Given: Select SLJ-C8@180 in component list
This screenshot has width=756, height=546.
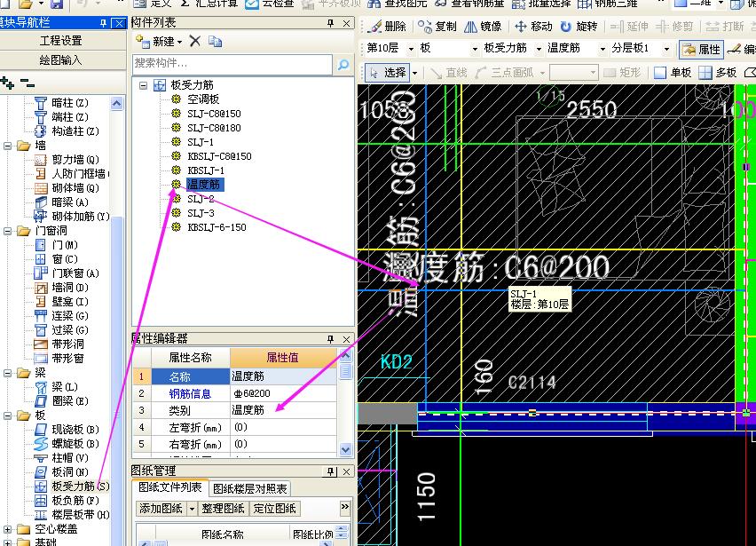Looking at the screenshot, I should click(214, 128).
